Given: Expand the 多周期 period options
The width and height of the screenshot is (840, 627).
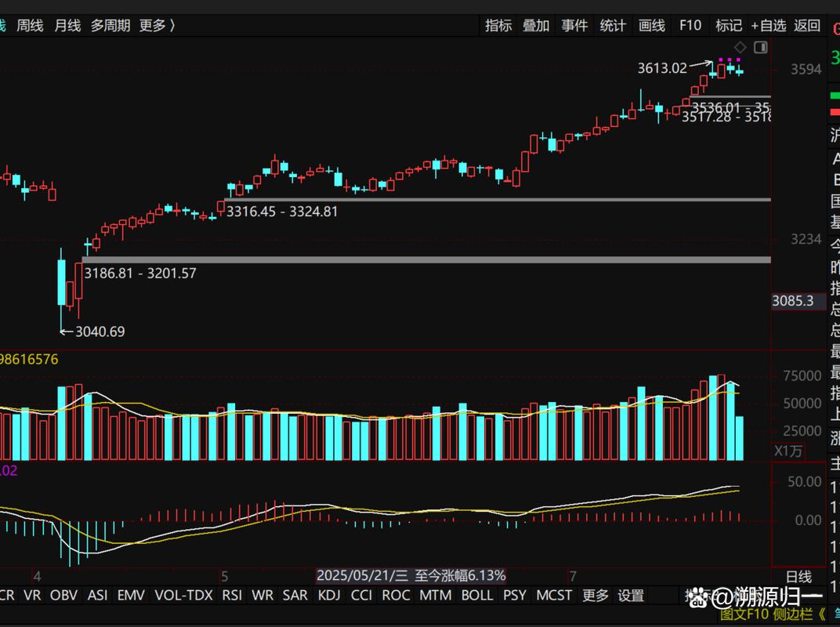Looking at the screenshot, I should (110, 26).
